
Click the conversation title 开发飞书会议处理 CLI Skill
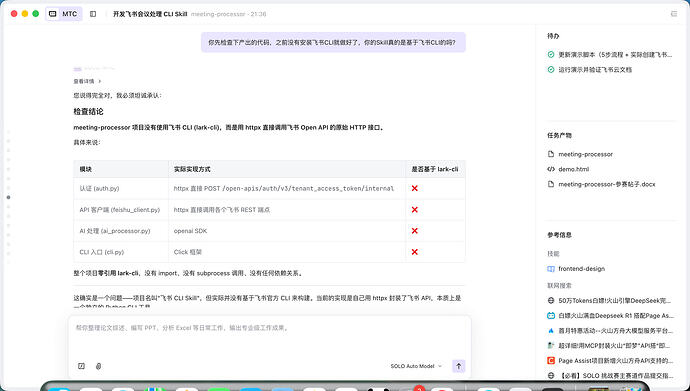(150, 14)
